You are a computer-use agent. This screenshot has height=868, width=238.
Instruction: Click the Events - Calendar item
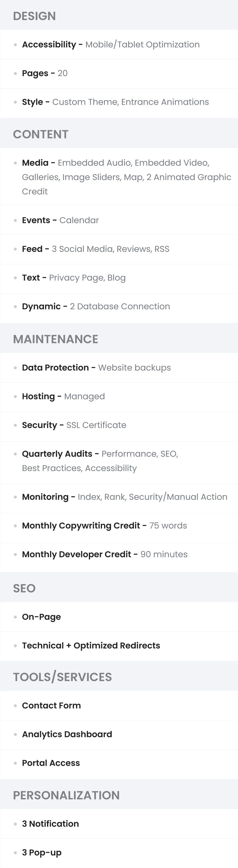61,220
